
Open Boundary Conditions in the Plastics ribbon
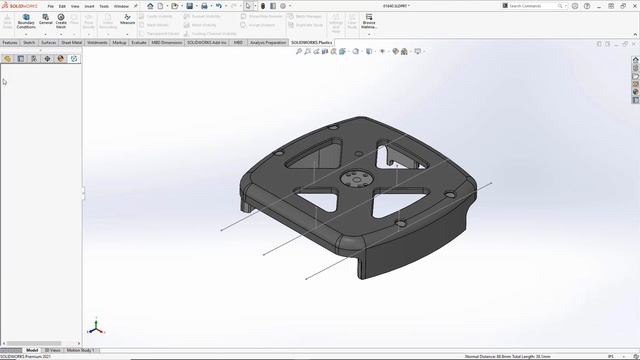[26, 21]
